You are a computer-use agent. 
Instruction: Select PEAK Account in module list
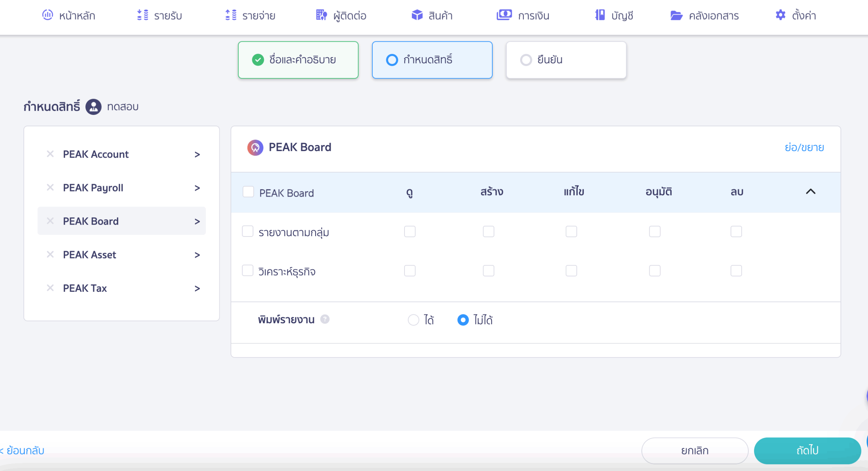point(121,154)
